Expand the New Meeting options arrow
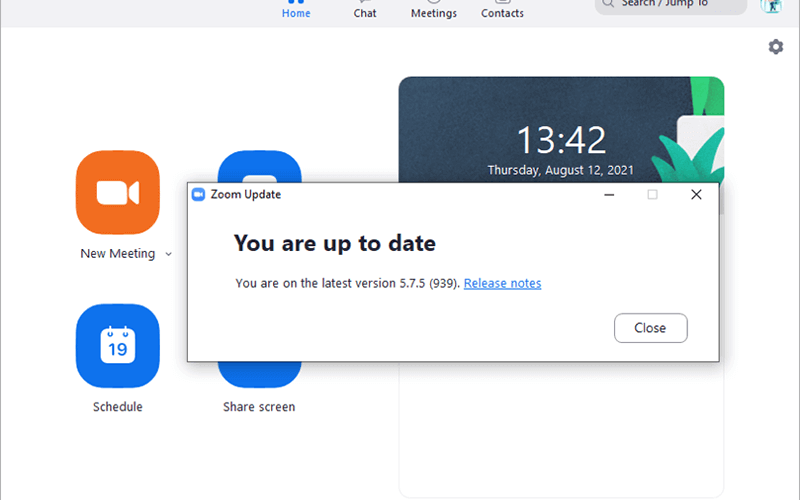 pos(168,254)
